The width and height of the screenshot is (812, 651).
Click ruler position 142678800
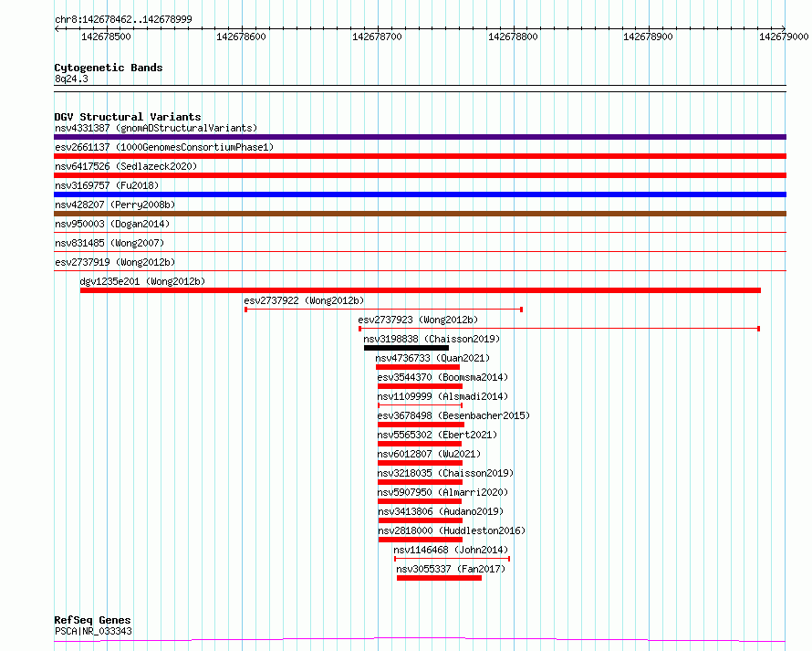(x=513, y=37)
